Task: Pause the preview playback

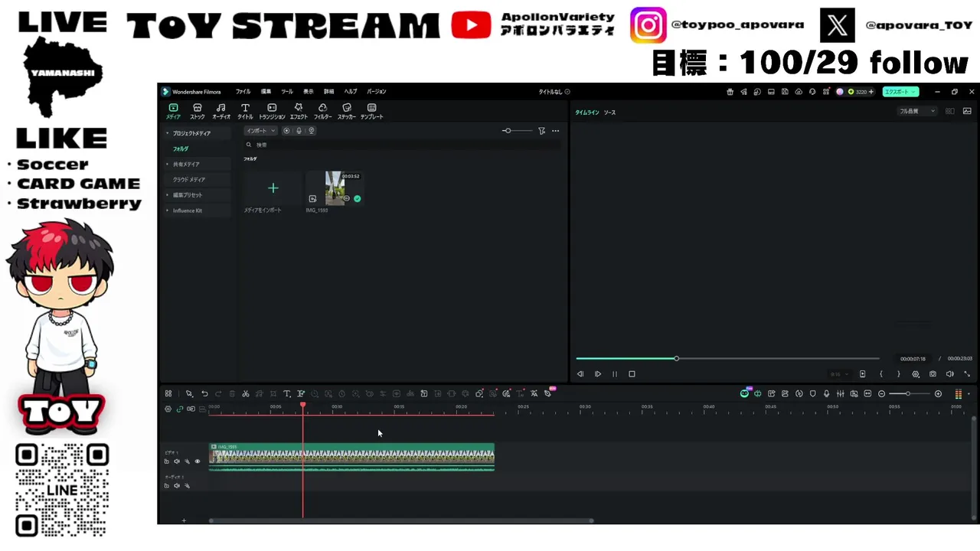Action: tap(615, 374)
